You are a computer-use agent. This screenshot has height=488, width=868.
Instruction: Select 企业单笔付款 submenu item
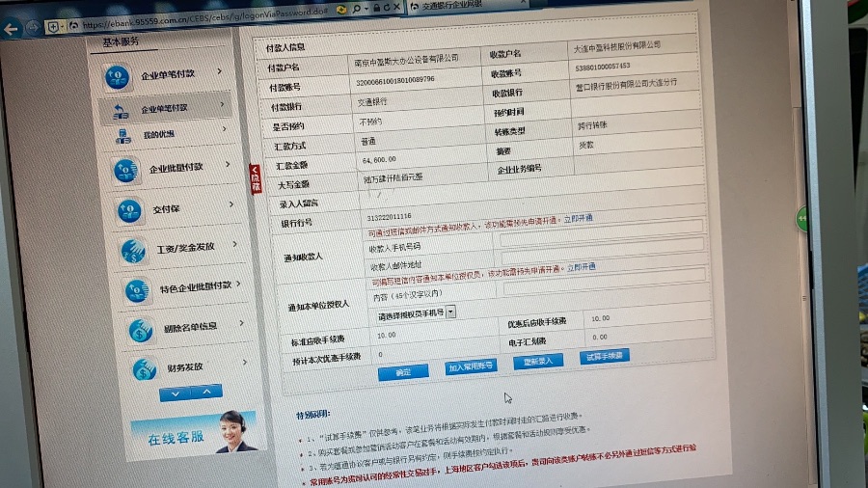(x=164, y=109)
